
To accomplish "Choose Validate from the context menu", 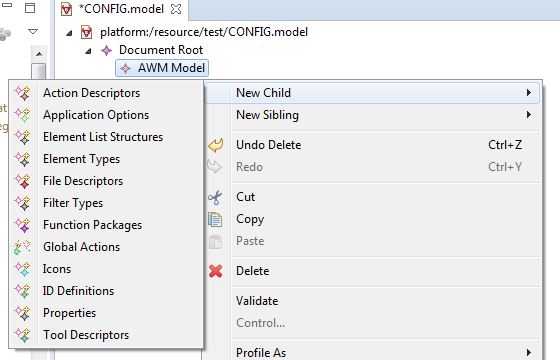I will pyautogui.click(x=372, y=301).
